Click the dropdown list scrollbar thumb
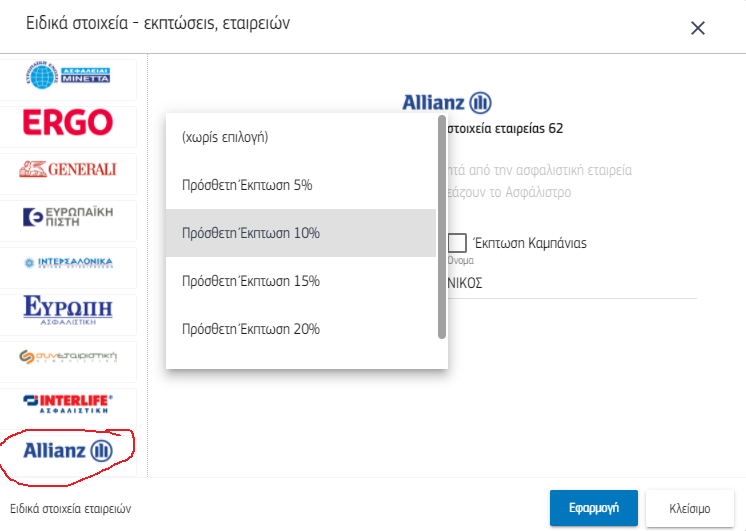Image resolution: width=746 pixels, height=531 pixels. pyautogui.click(x=442, y=227)
